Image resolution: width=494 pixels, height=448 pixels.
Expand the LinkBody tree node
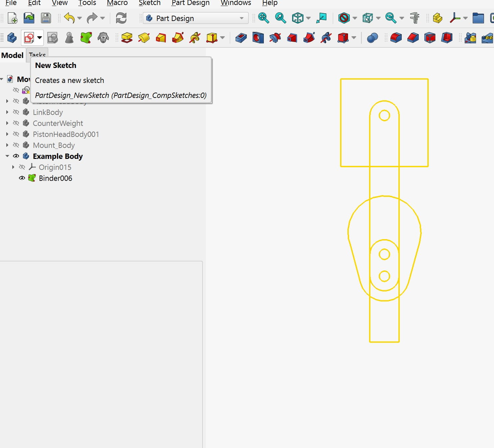tap(7, 112)
